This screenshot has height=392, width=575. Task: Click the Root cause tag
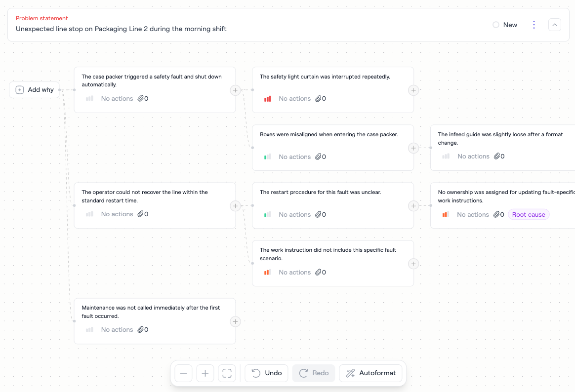tap(529, 215)
